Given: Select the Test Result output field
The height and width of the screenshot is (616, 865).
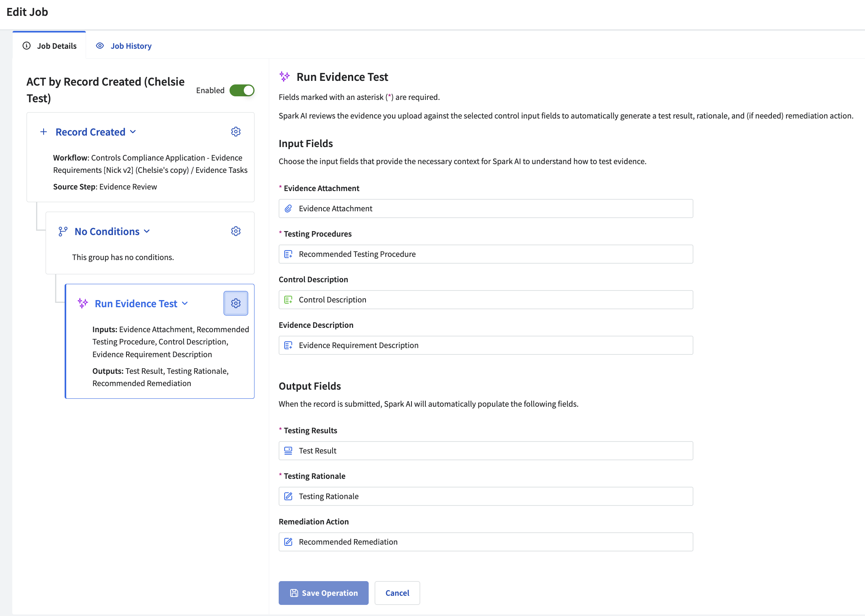Looking at the screenshot, I should coord(486,451).
